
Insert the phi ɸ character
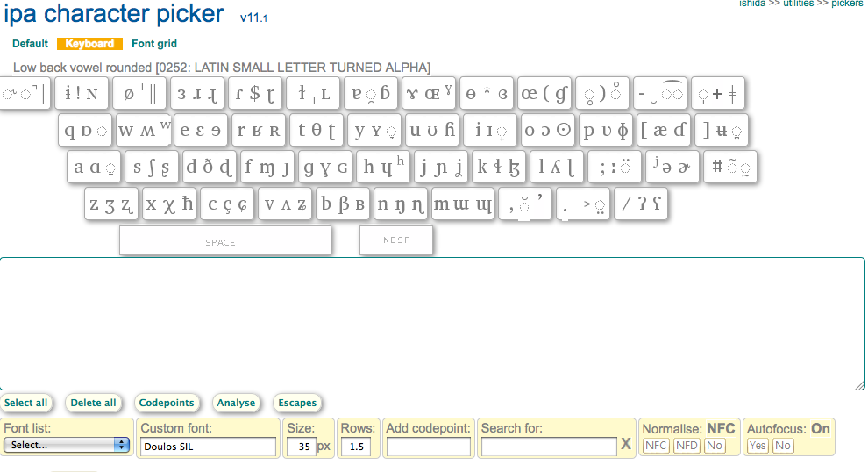point(623,131)
